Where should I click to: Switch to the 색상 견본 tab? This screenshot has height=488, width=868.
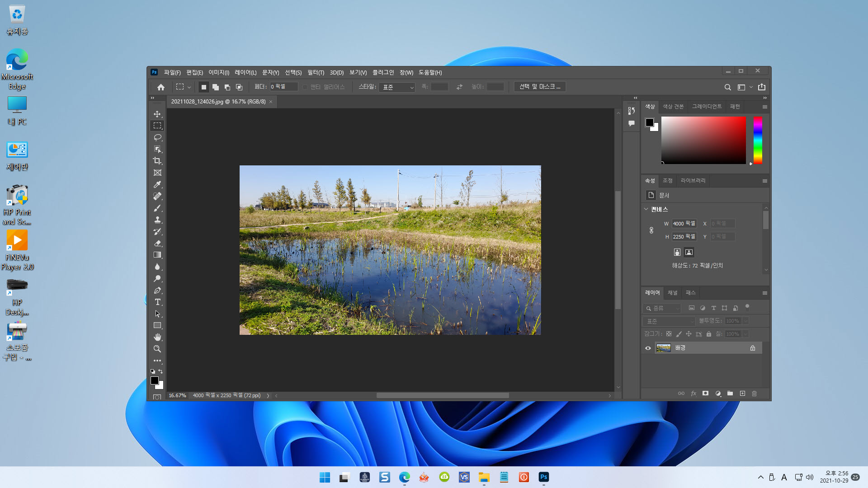pos(673,107)
